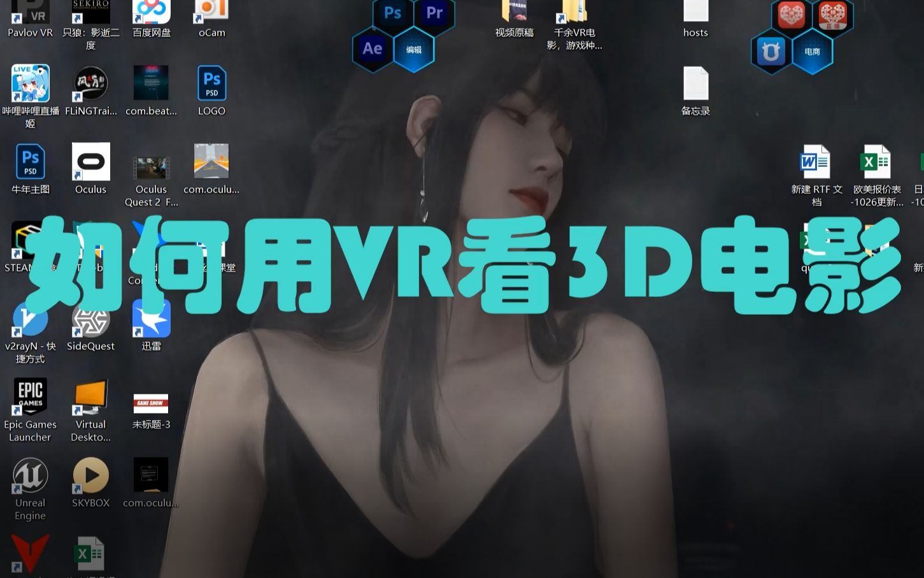
Task: Open the red V-shaped app icon
Action: click(30, 554)
